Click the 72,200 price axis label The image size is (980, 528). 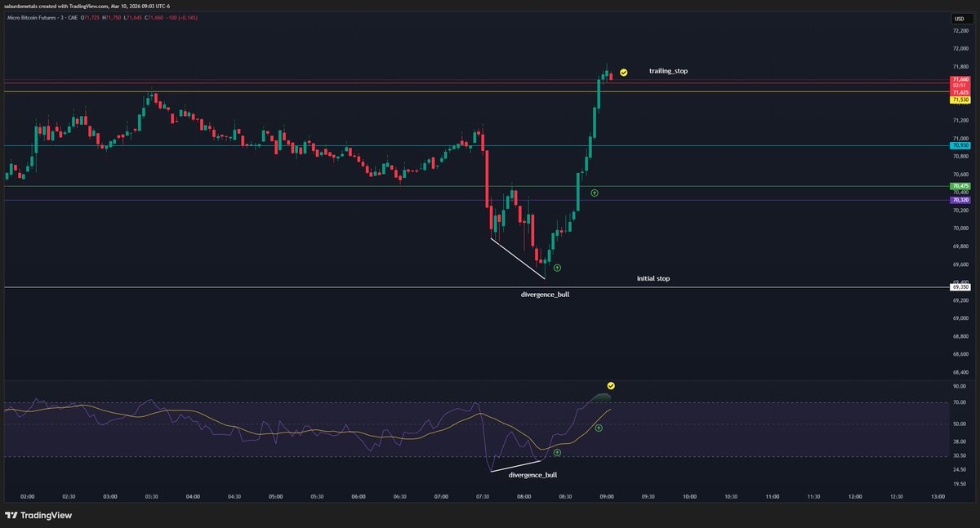tap(960, 30)
